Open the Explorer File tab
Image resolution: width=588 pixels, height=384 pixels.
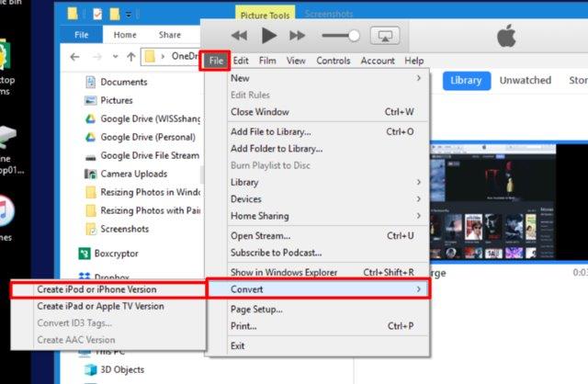[x=81, y=35]
